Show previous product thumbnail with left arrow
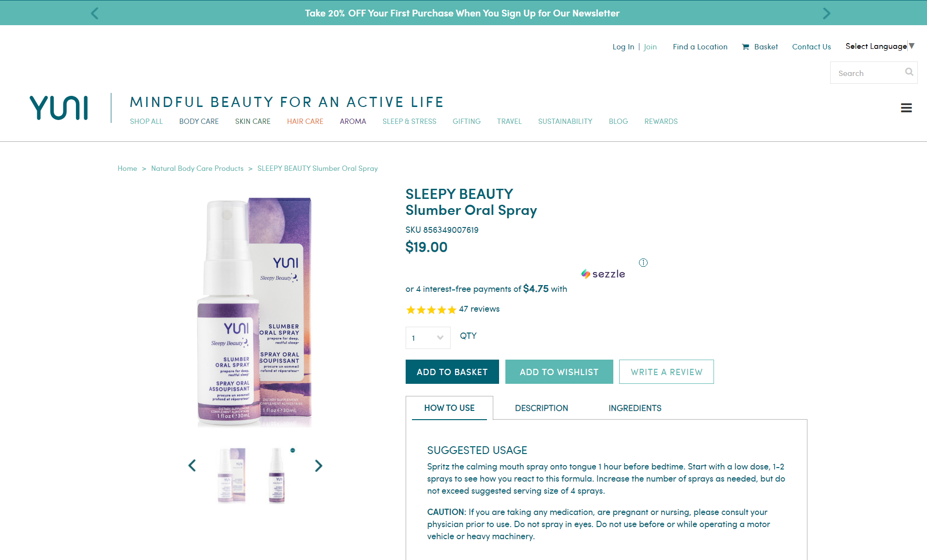Image resolution: width=927 pixels, height=560 pixels. [x=192, y=466]
